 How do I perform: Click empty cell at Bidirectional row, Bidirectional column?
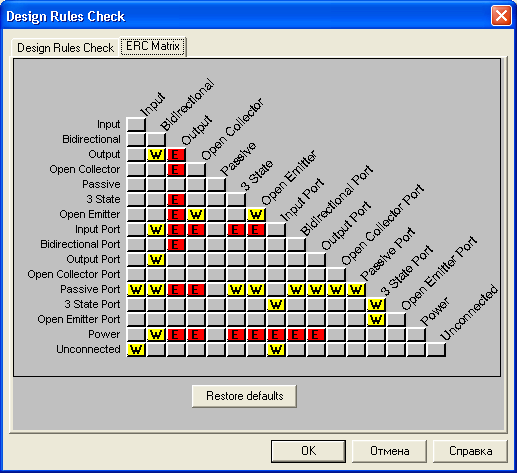pos(156,139)
